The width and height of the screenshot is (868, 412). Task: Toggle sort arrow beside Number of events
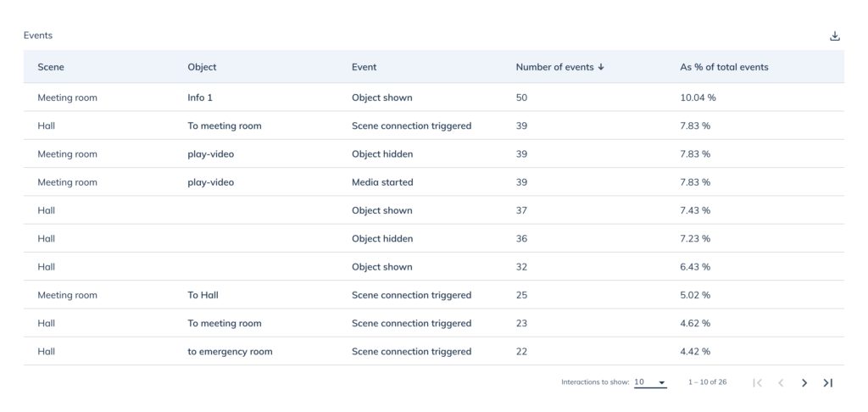[601, 67]
